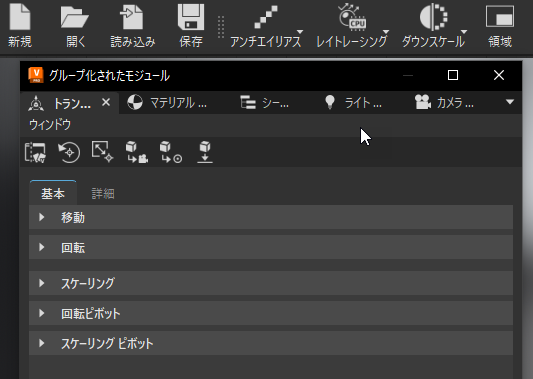533x379 pixels.
Task: Click the 新規 (New) file icon
Action: (20, 17)
